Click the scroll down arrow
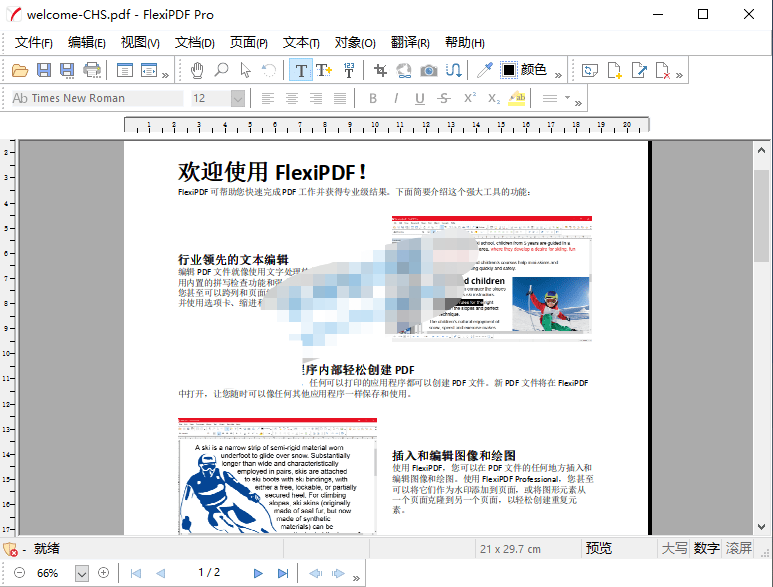 (x=761, y=527)
